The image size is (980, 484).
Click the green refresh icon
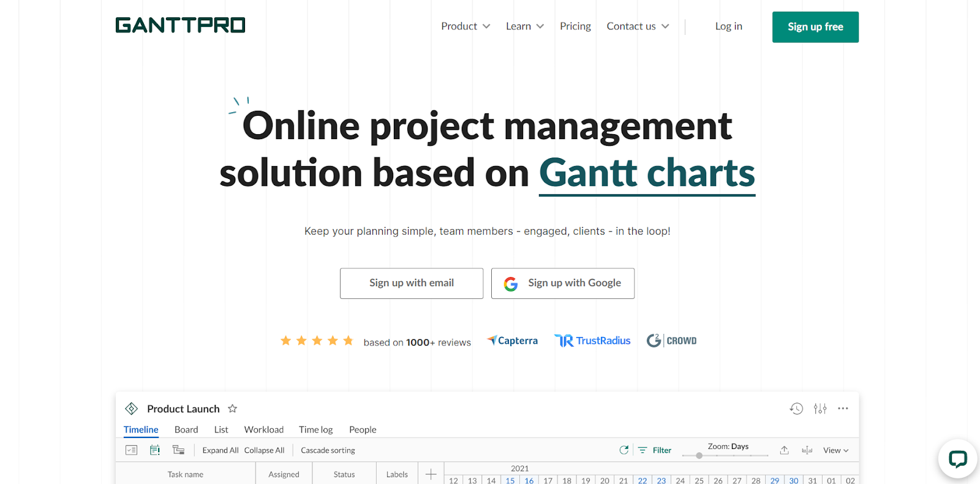(624, 450)
